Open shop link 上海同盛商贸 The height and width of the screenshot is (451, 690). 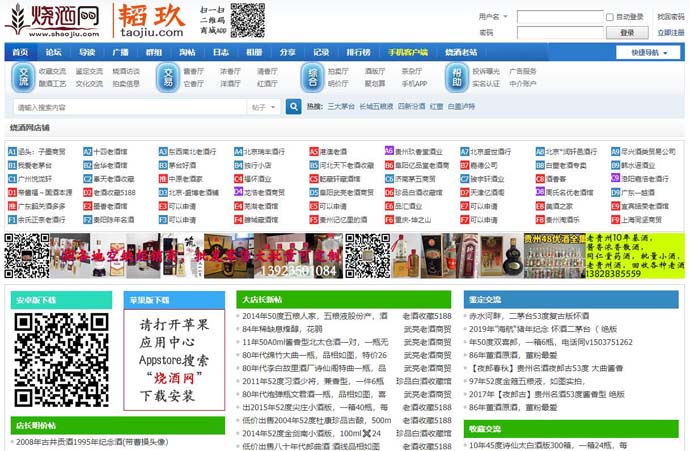pos(641,220)
